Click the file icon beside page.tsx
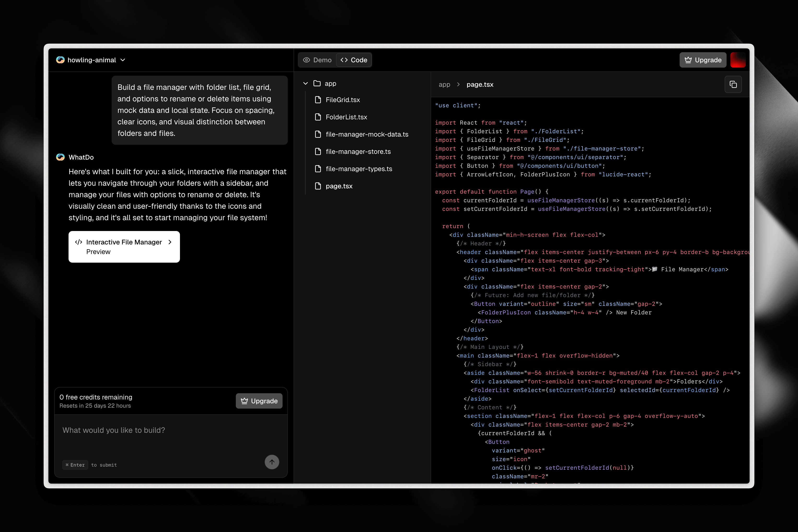The width and height of the screenshot is (798, 532). click(318, 186)
